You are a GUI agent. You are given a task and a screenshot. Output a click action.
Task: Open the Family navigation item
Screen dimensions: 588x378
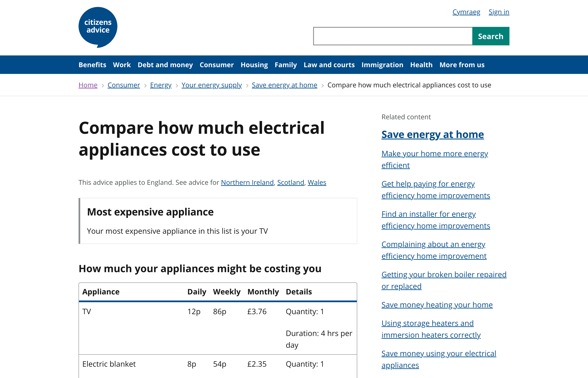(286, 64)
